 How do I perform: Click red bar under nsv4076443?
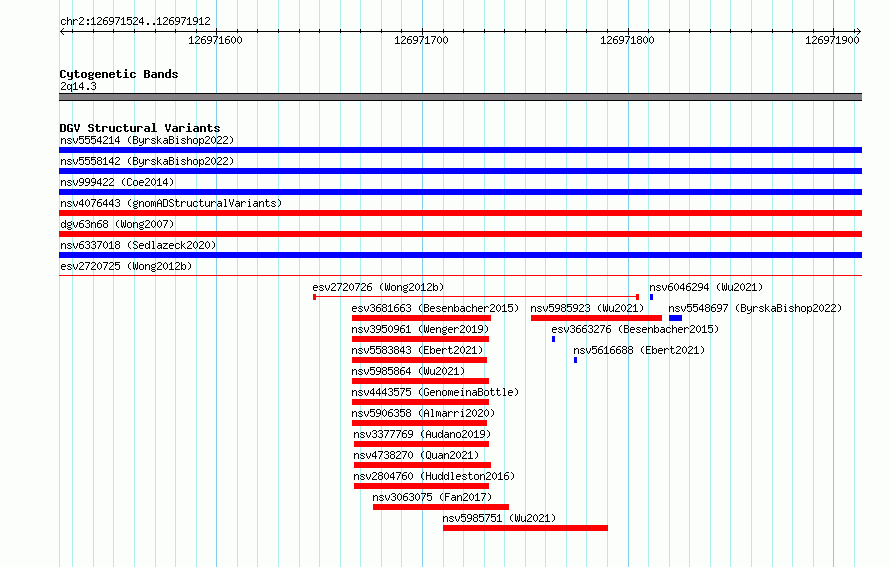click(460, 213)
